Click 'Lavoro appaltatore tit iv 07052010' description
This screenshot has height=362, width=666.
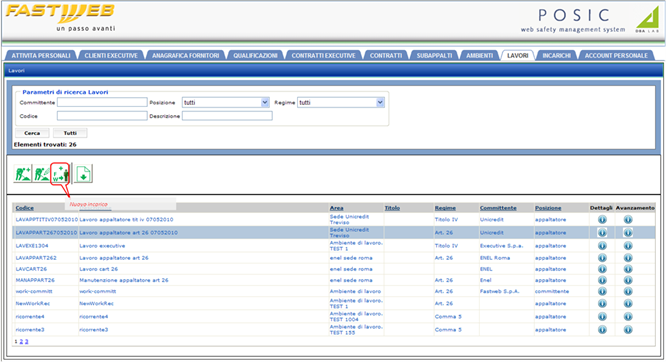coord(126,220)
